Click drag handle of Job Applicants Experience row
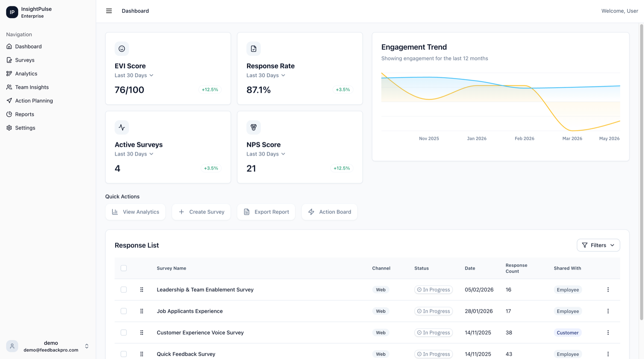644x359 pixels. (142, 311)
